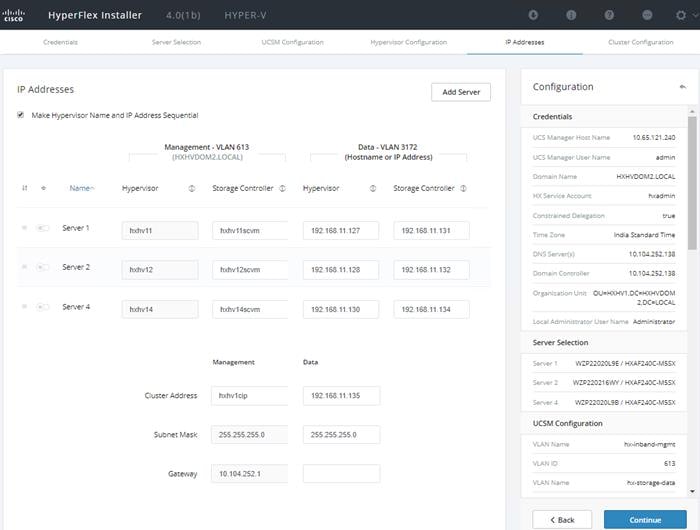Click Server 4 data storage controller field 192.168.11.134
Viewport: 700px width, 530px height.
click(x=431, y=309)
